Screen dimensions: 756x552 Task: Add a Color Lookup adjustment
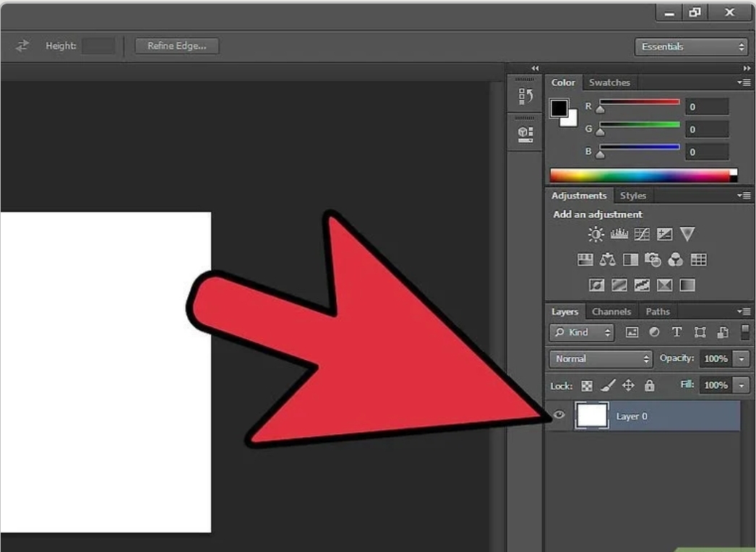[x=698, y=260]
